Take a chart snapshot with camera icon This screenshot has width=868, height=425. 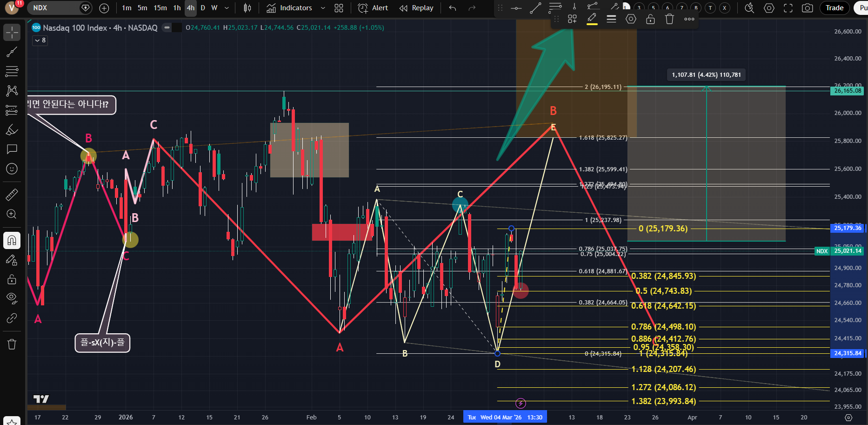tap(808, 8)
